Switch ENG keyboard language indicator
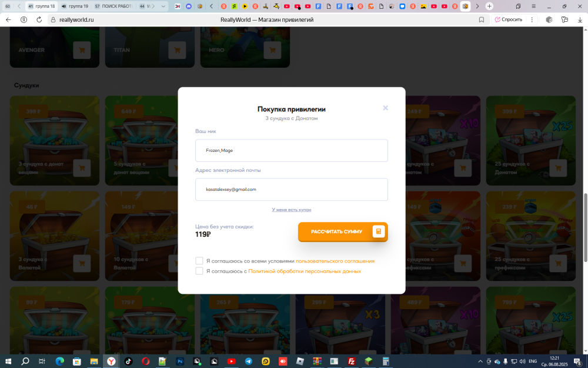Image resolution: width=588 pixels, height=368 pixels. tap(533, 362)
